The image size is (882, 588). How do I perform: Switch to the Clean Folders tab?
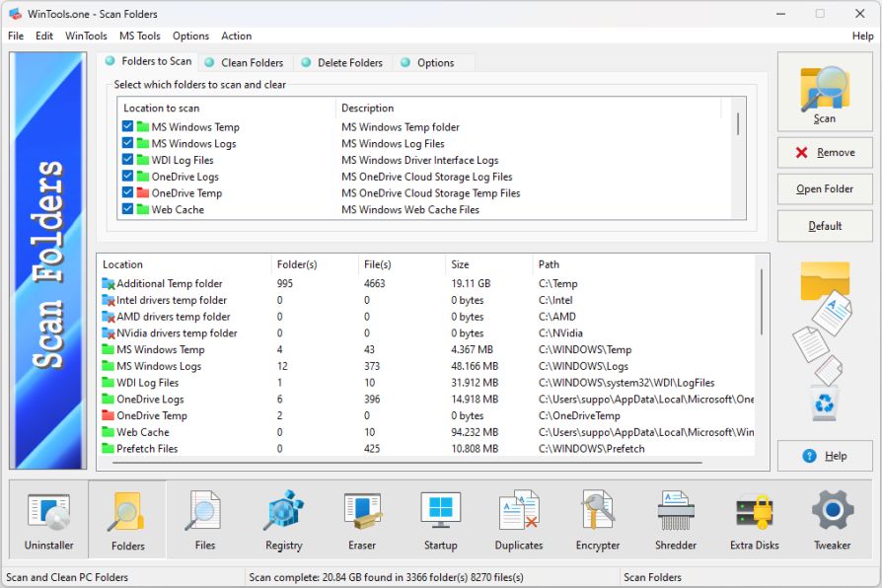point(244,63)
